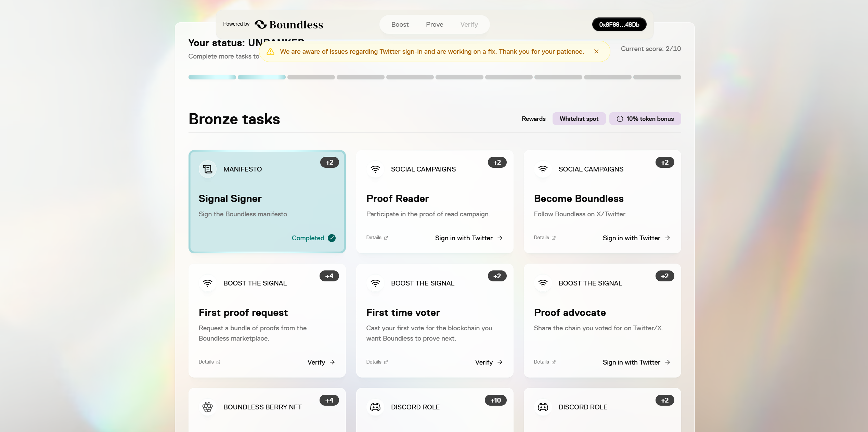The image size is (868, 432).
Task: Click the warning triangle in the Twitter notice
Action: (270, 52)
